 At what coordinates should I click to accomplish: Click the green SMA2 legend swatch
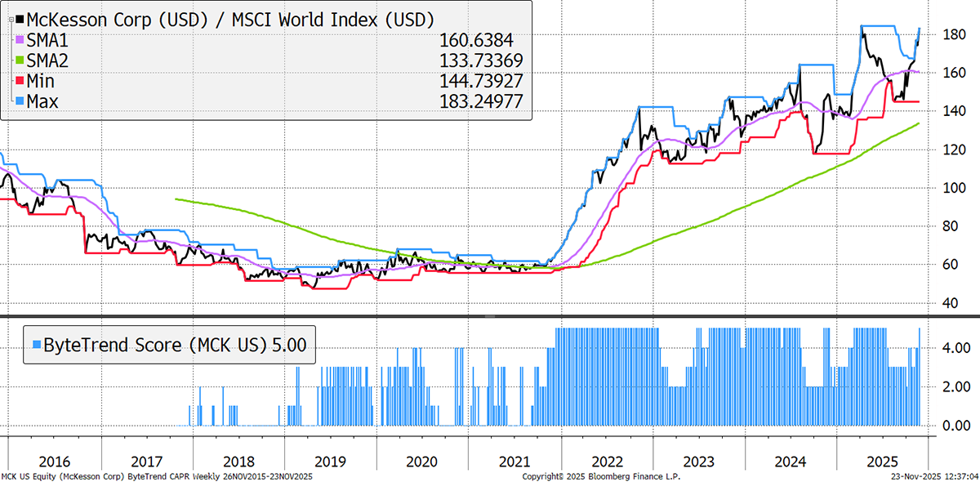(20, 60)
